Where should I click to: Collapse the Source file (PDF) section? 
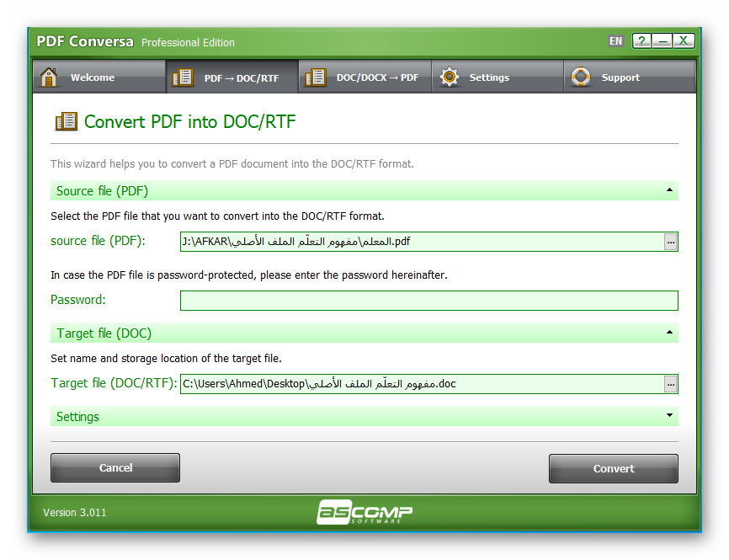tap(669, 189)
